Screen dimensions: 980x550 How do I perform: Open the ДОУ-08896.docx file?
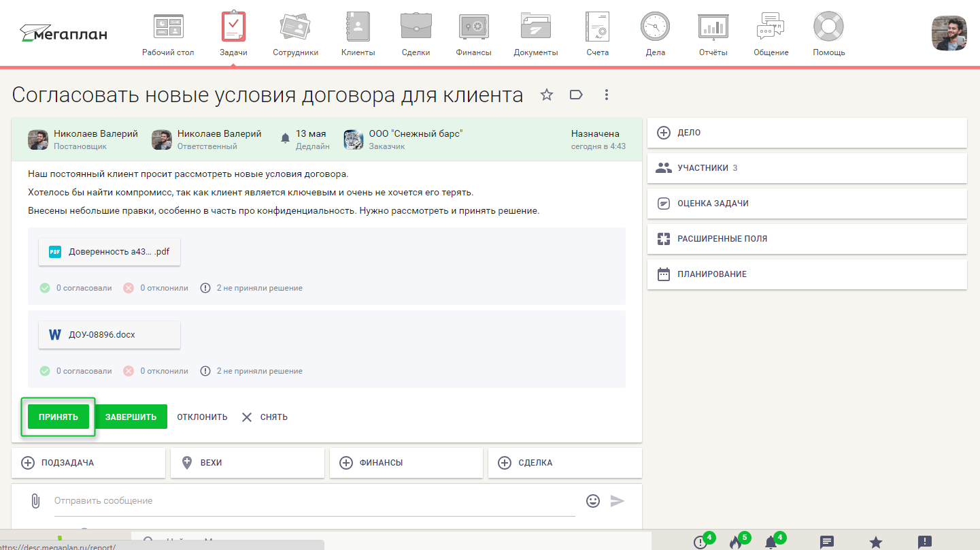pos(109,335)
